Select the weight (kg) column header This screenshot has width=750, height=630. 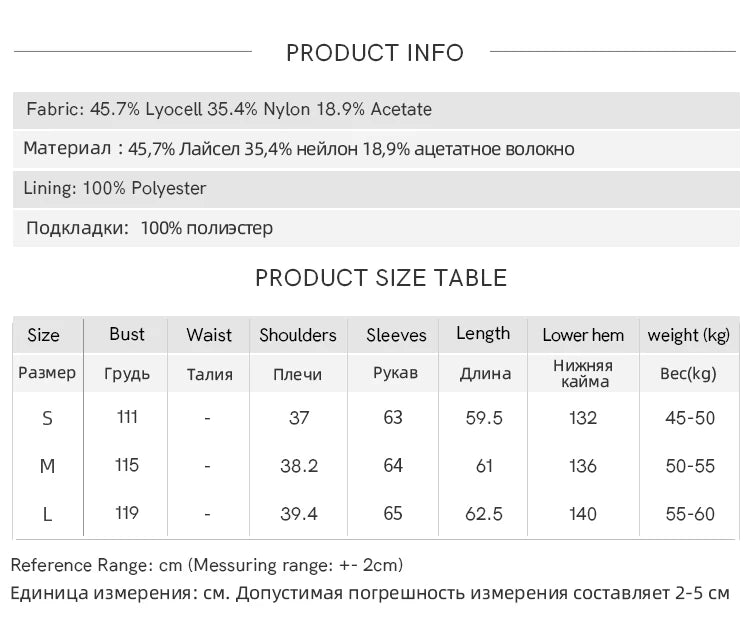(x=689, y=335)
